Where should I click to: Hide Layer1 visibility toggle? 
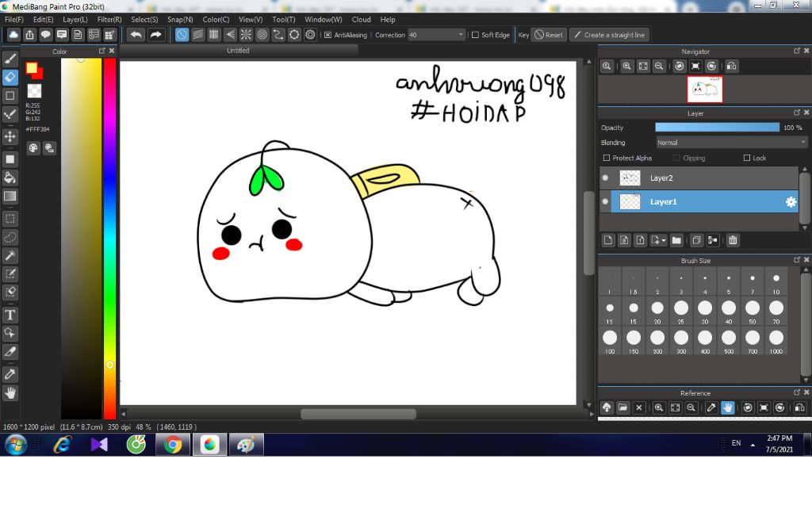[605, 201]
